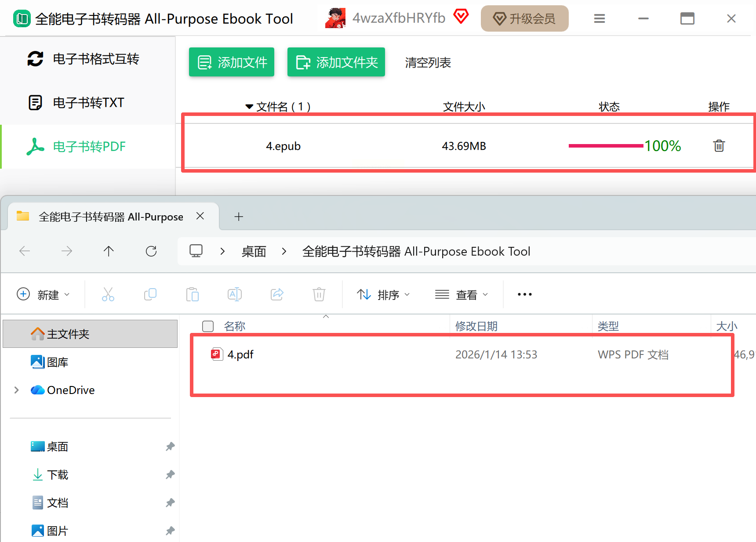Open the 新建 dropdown menu
This screenshot has height=542, width=756.
tap(43, 294)
